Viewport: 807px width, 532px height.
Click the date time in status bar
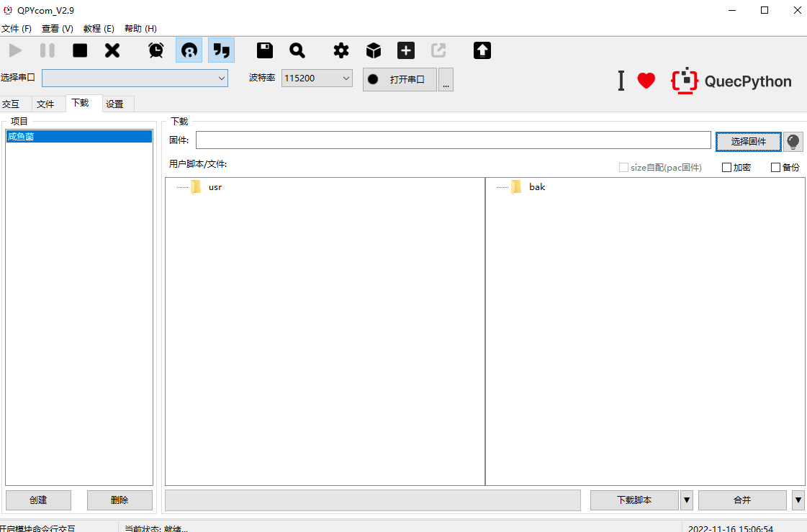click(730, 528)
